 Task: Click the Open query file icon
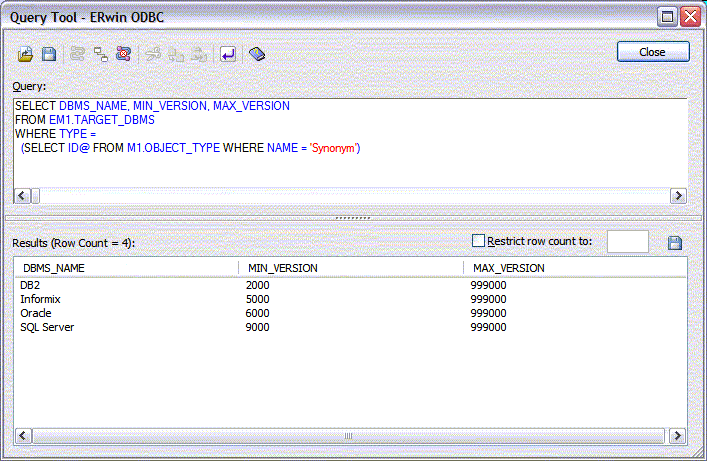click(26, 55)
